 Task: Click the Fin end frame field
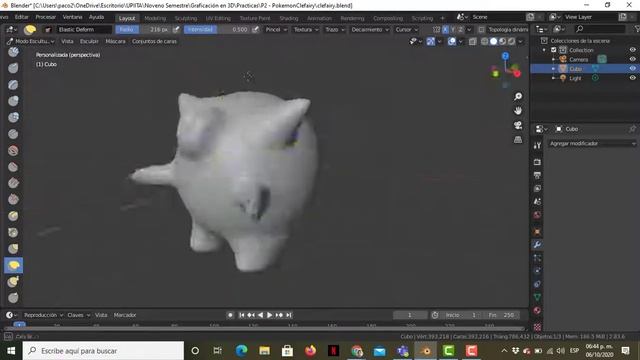tap(502, 315)
